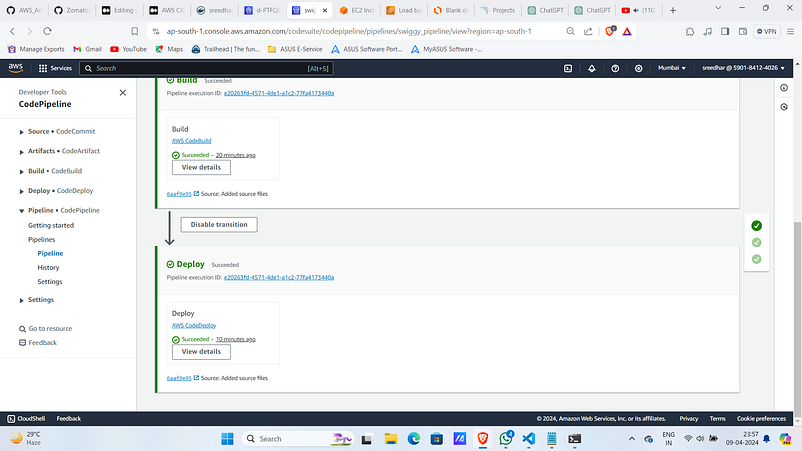This screenshot has width=802, height=451.
Task: Expand Source CodeCommit section
Action: [x=21, y=132]
